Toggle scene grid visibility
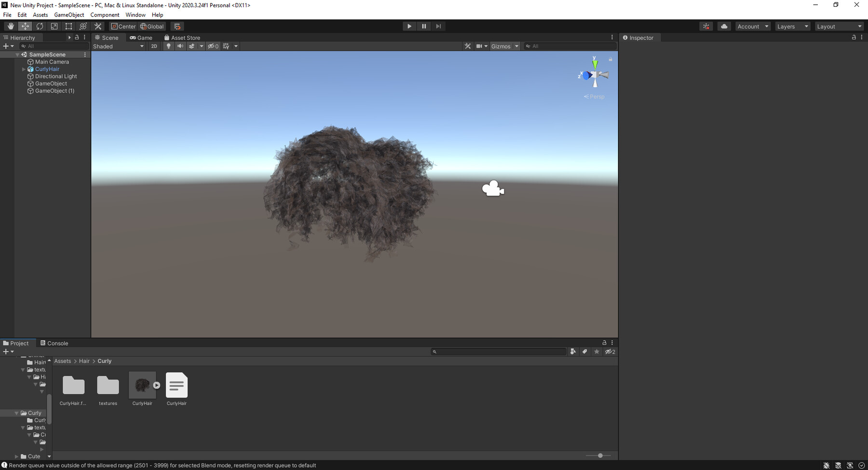868x470 pixels. click(x=226, y=46)
